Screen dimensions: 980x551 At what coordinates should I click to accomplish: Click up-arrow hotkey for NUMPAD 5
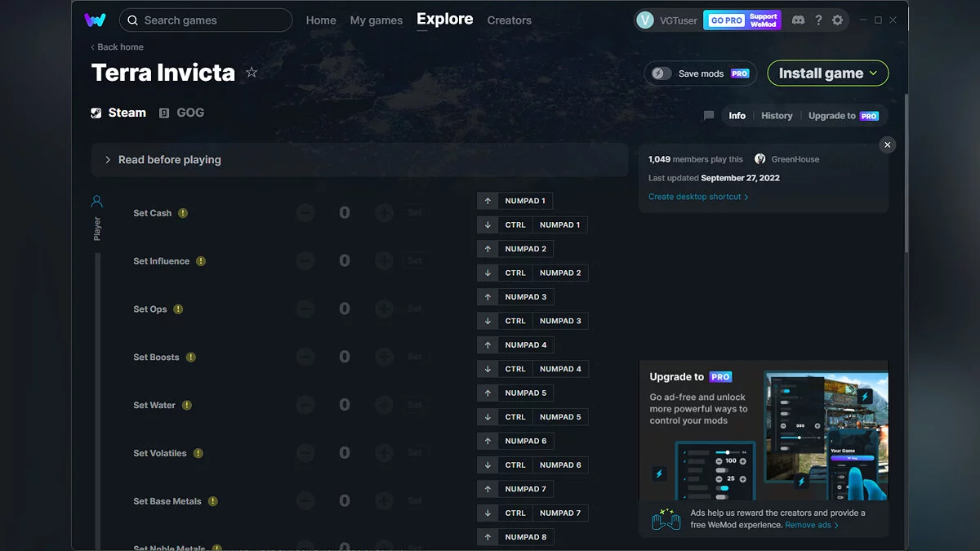pyautogui.click(x=488, y=393)
